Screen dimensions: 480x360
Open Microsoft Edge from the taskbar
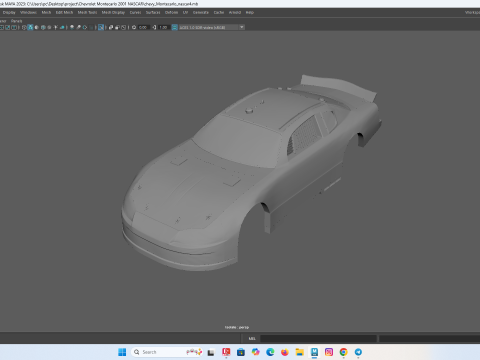[270, 352]
